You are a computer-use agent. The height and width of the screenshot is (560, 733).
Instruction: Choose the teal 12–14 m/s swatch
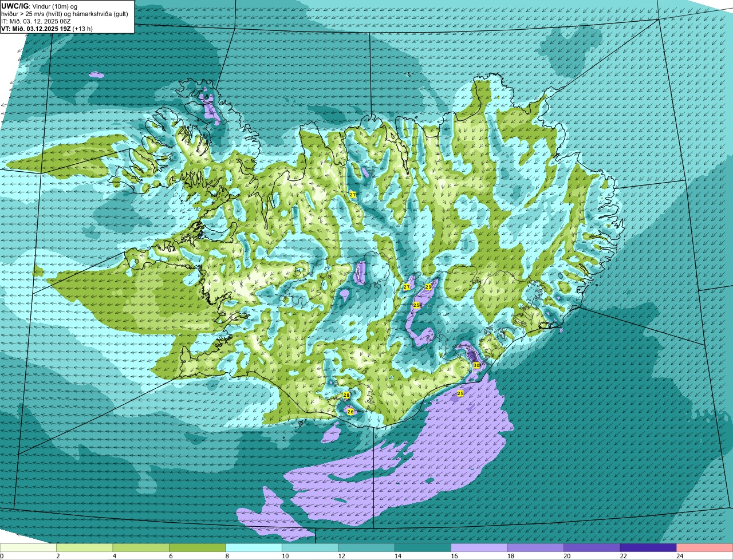pyautogui.click(x=366, y=547)
